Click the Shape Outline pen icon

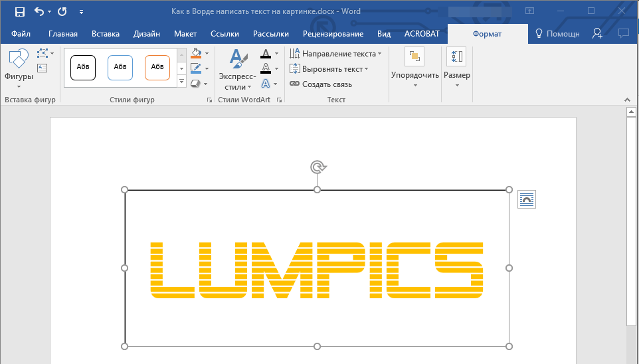pos(195,68)
